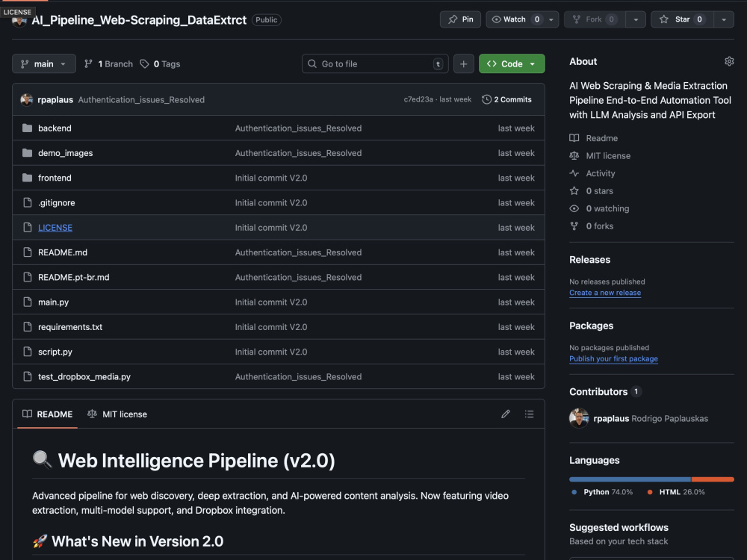Click the file icon beside requirements.txt
Image resolution: width=747 pixels, height=560 pixels.
point(28,327)
